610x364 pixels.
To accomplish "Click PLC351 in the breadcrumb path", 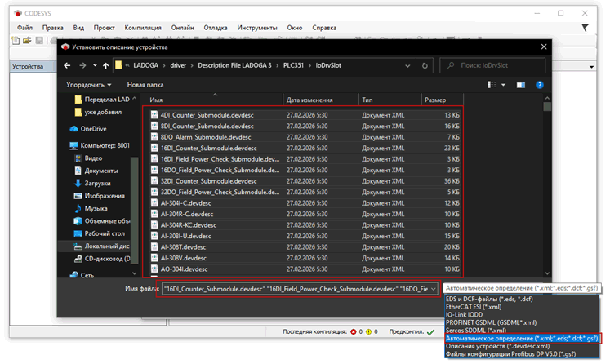I will pyautogui.click(x=293, y=65).
